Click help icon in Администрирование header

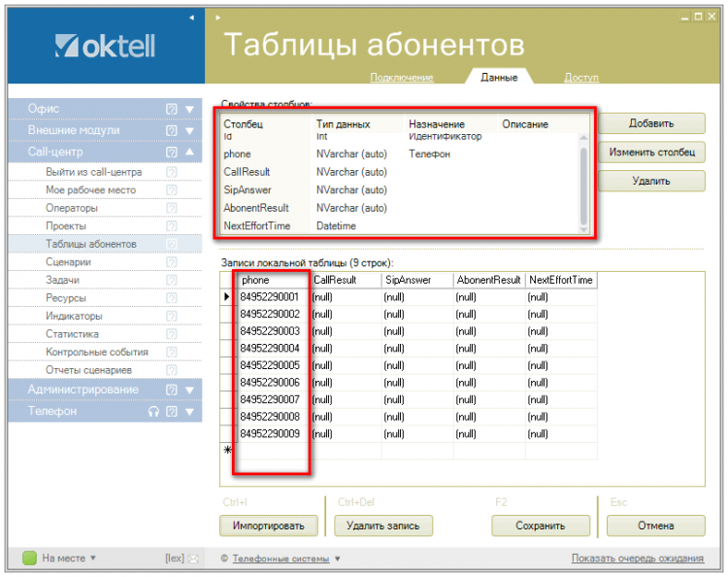[172, 390]
